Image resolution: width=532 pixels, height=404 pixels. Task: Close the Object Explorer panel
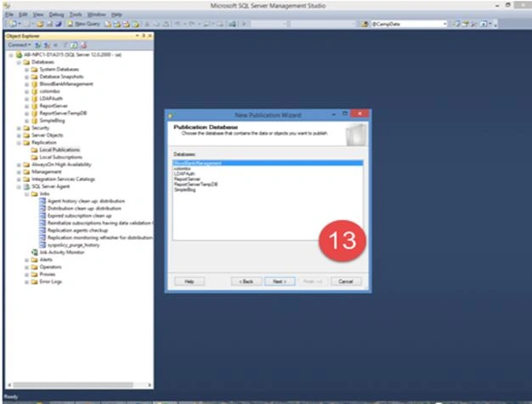150,36
